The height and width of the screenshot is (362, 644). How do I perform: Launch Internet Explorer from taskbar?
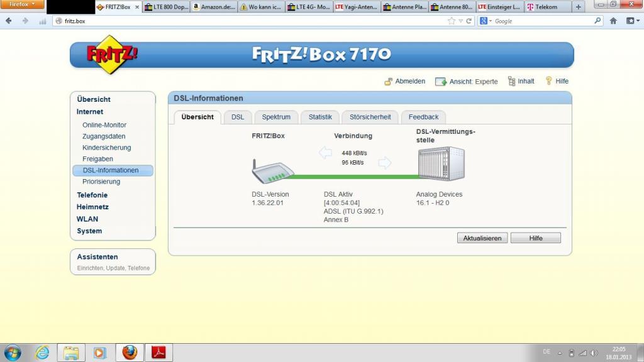[x=42, y=353]
